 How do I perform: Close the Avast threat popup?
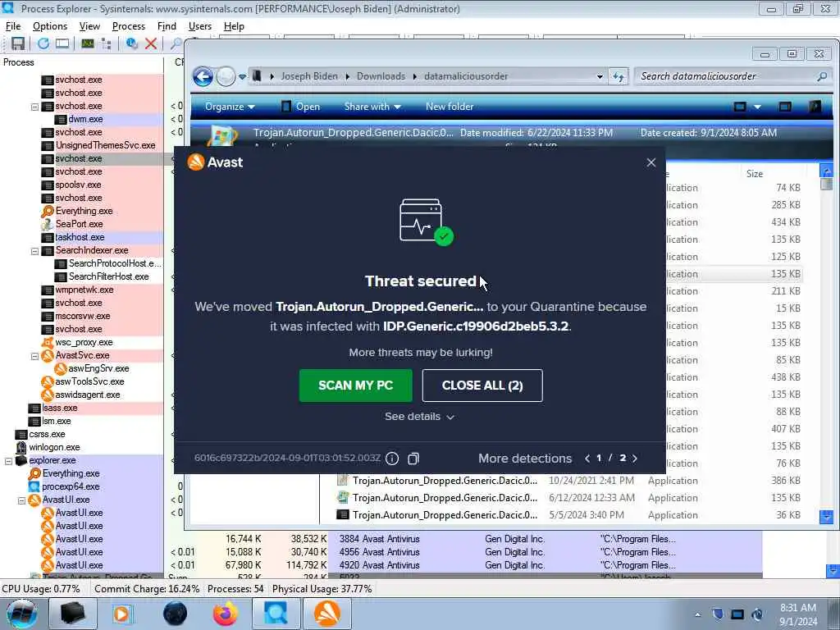(x=651, y=162)
